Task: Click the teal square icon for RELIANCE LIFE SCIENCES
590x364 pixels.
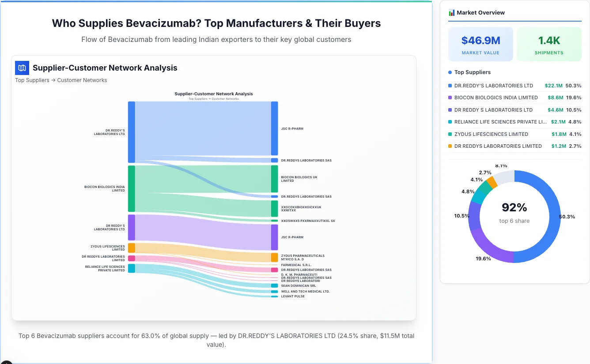Action: 449,122
